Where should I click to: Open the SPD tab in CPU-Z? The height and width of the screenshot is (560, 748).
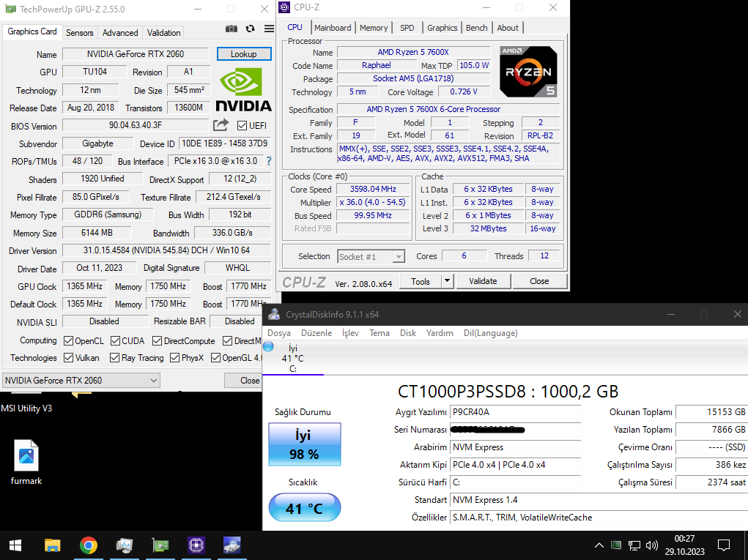[407, 28]
